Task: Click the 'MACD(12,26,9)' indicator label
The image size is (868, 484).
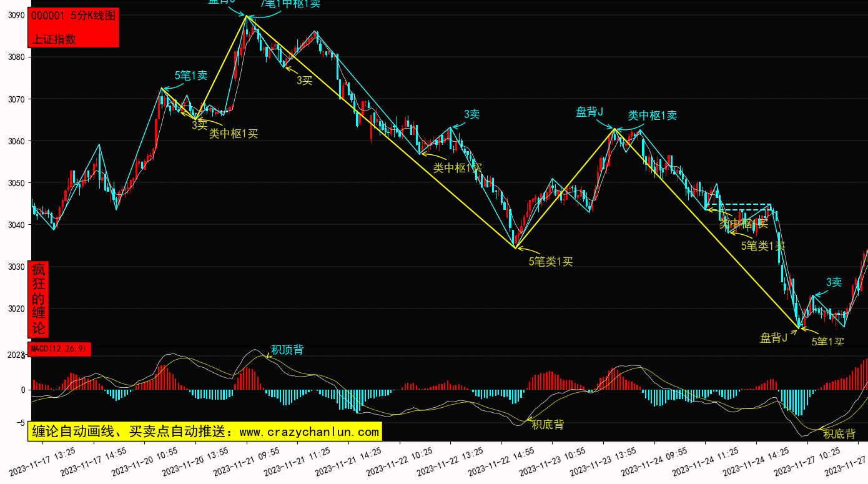Action: (59, 348)
